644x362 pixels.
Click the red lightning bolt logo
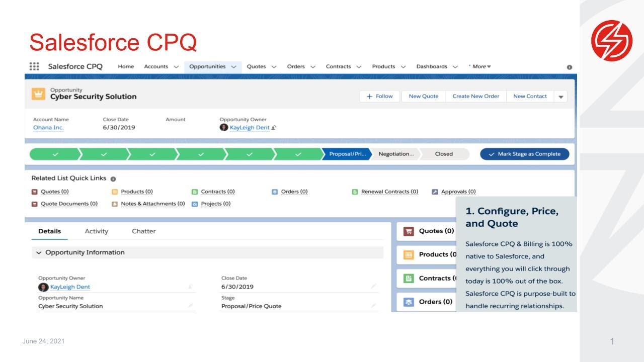[612, 41]
